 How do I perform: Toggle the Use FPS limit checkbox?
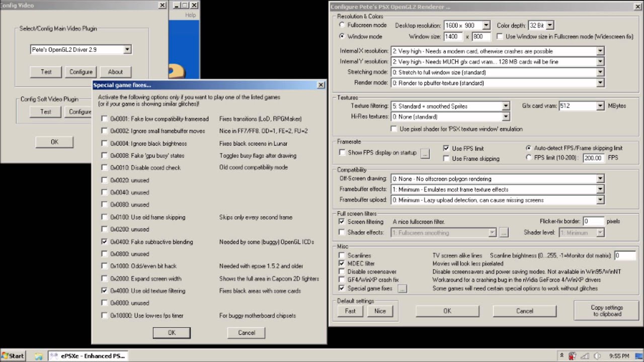[x=446, y=148]
